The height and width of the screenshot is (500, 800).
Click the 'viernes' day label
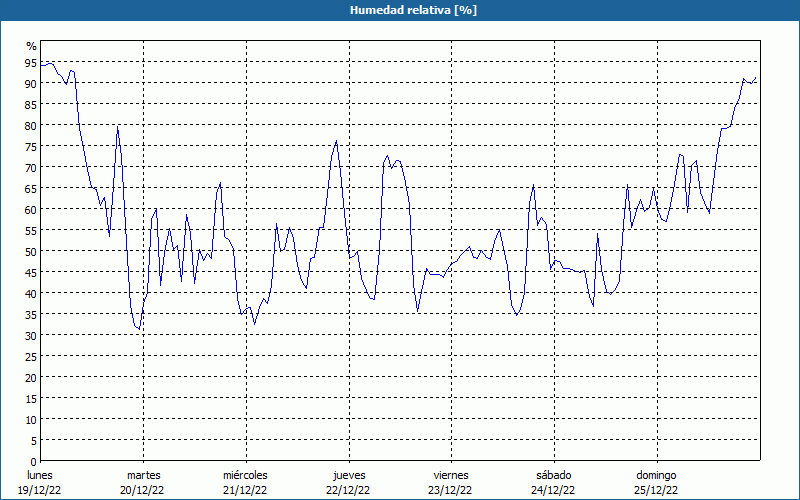(451, 476)
